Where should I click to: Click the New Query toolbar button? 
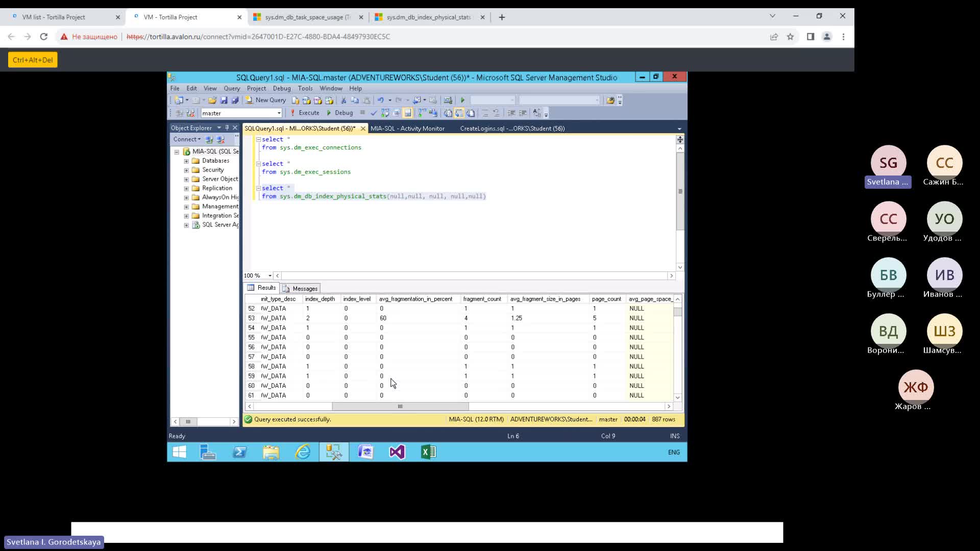[265, 100]
